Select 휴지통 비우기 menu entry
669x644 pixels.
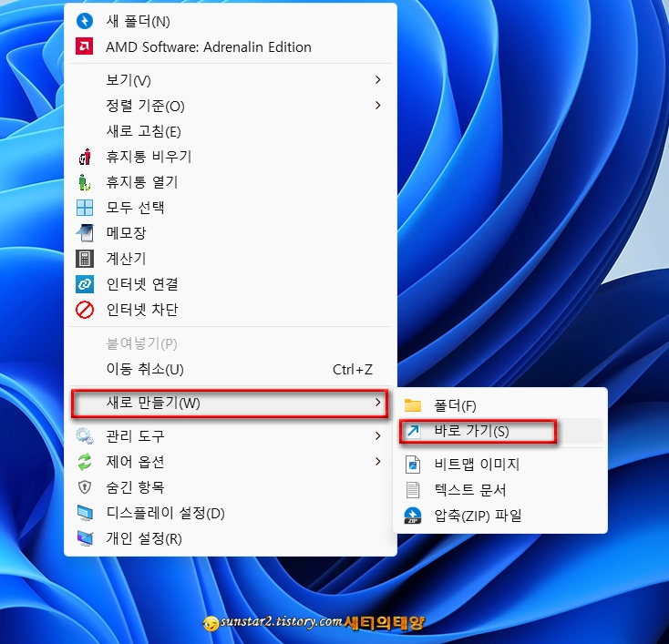point(231,157)
